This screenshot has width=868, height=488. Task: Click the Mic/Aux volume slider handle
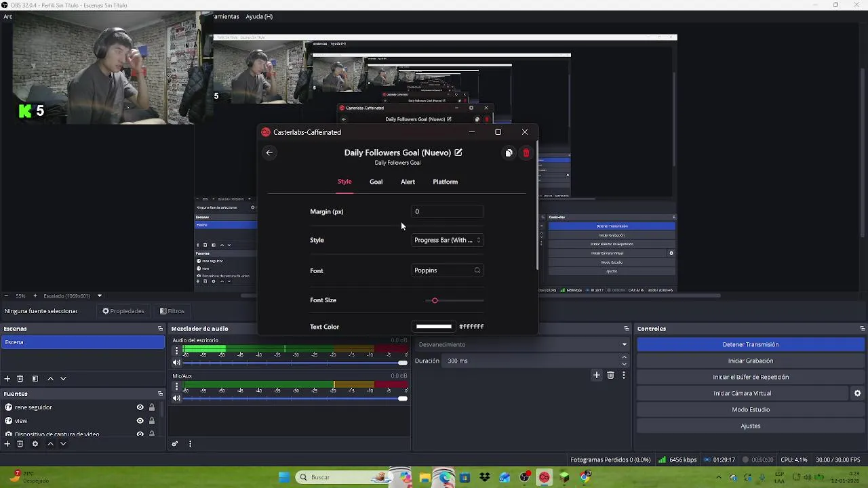click(402, 399)
